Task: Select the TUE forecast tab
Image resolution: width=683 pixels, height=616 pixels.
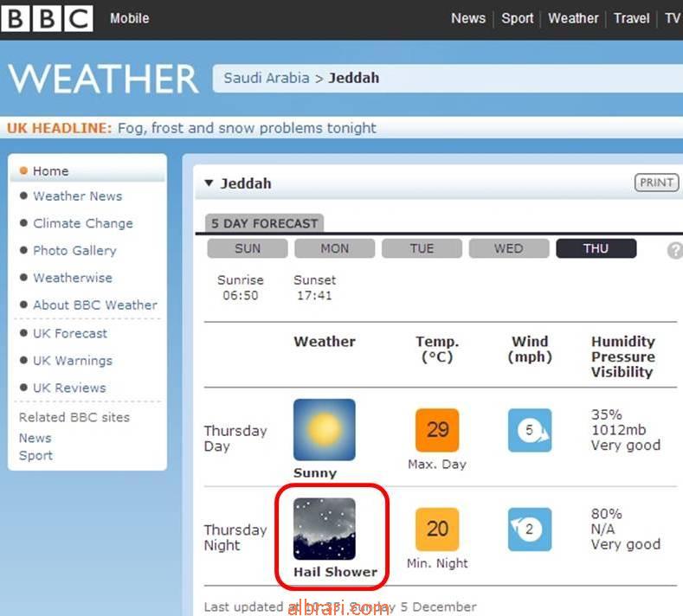Action: tap(422, 248)
